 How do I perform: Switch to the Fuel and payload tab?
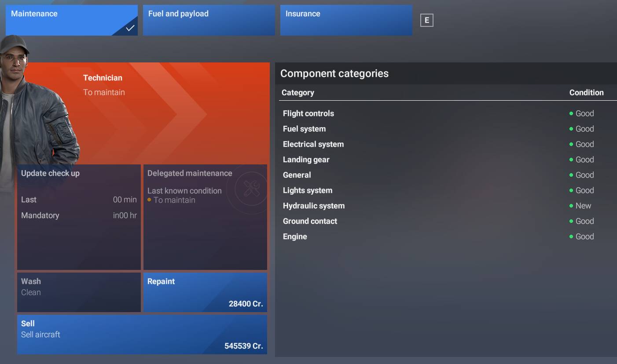coord(209,20)
